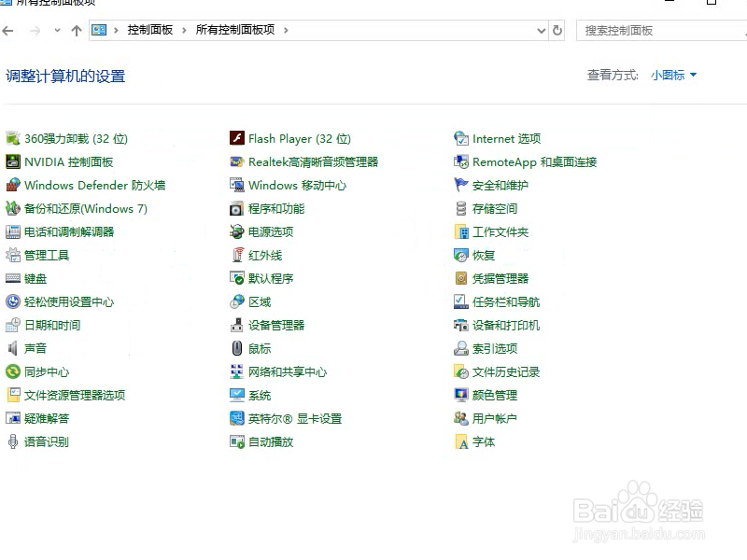Click the 区域 globe icon
Viewport: 747px width, 560px height.
pyautogui.click(x=237, y=301)
